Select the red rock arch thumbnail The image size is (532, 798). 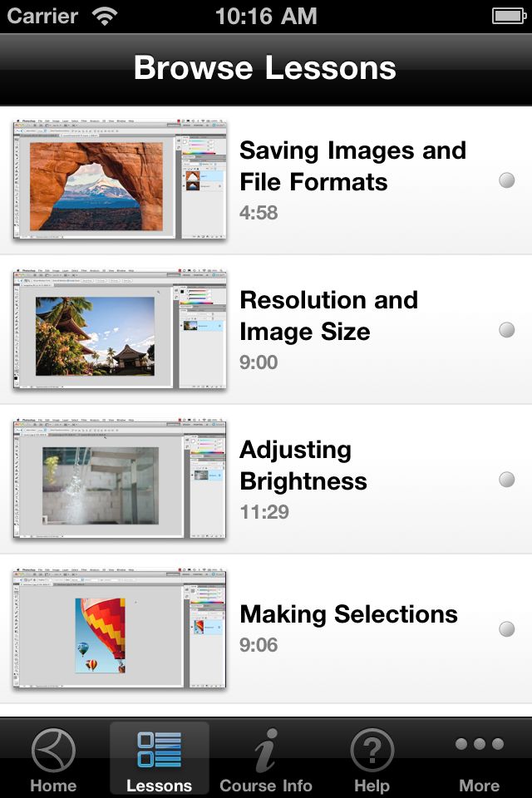tap(120, 180)
